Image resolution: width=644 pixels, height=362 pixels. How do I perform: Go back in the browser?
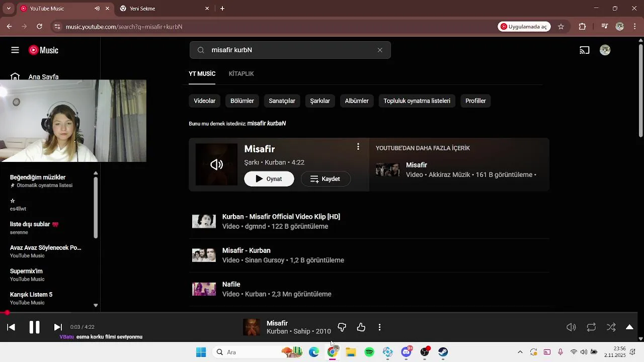pyautogui.click(x=9, y=27)
